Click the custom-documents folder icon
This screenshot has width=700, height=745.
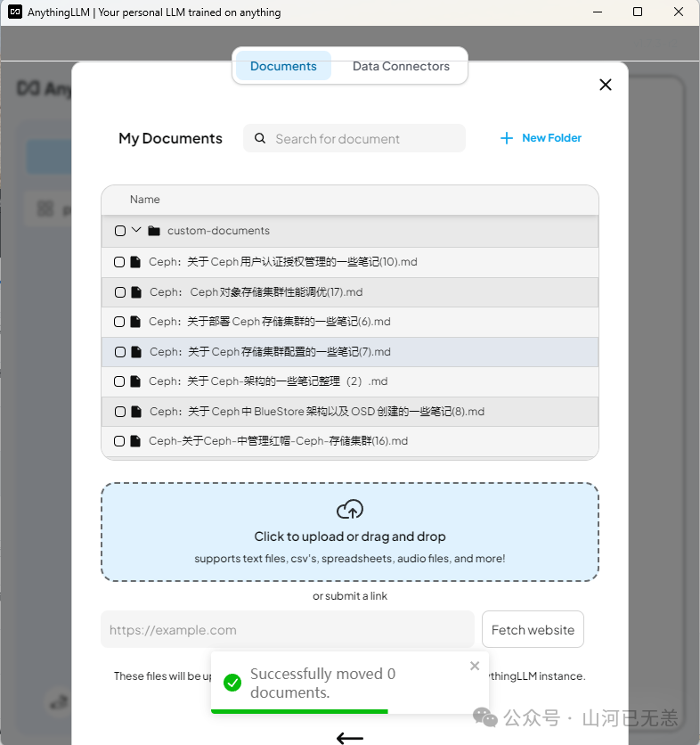[154, 231]
